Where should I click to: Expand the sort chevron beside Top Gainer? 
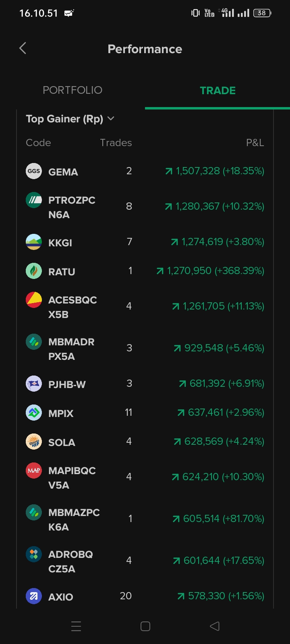(111, 119)
